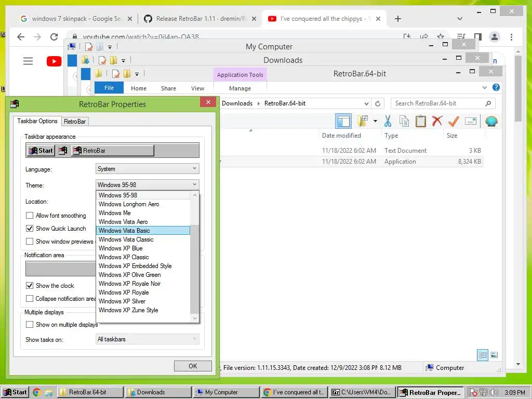Open the File ribbon tab
The image size is (532, 399).
pyautogui.click(x=109, y=87)
